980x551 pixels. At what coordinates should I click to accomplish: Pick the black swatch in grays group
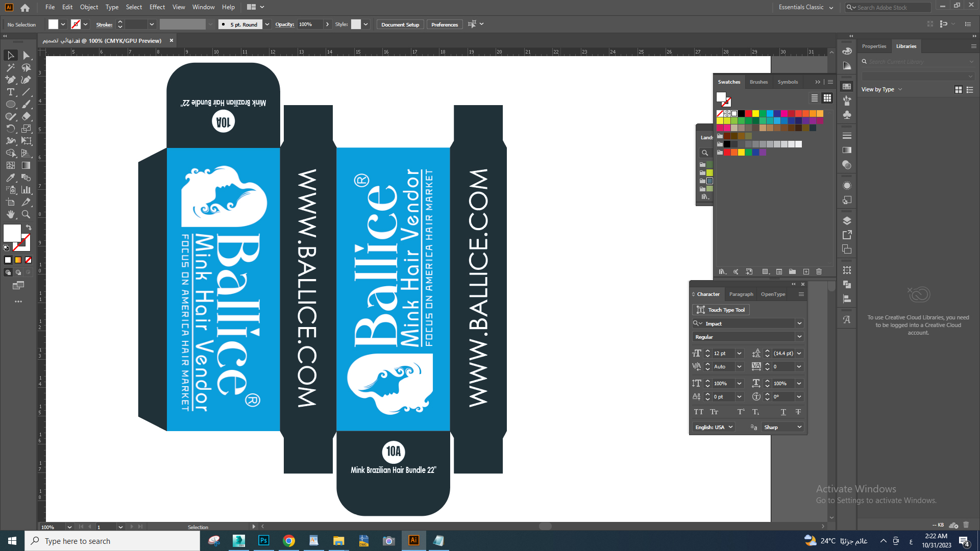(727, 144)
